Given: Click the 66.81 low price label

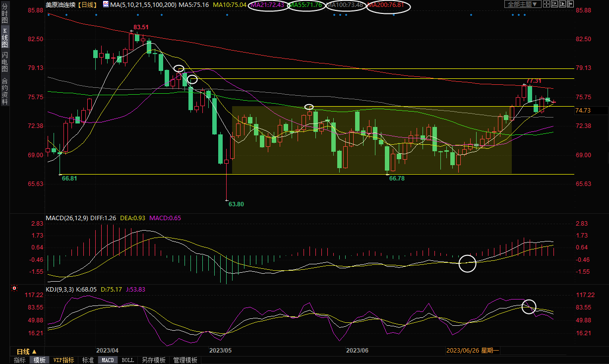Looking at the screenshot, I should click(69, 178).
